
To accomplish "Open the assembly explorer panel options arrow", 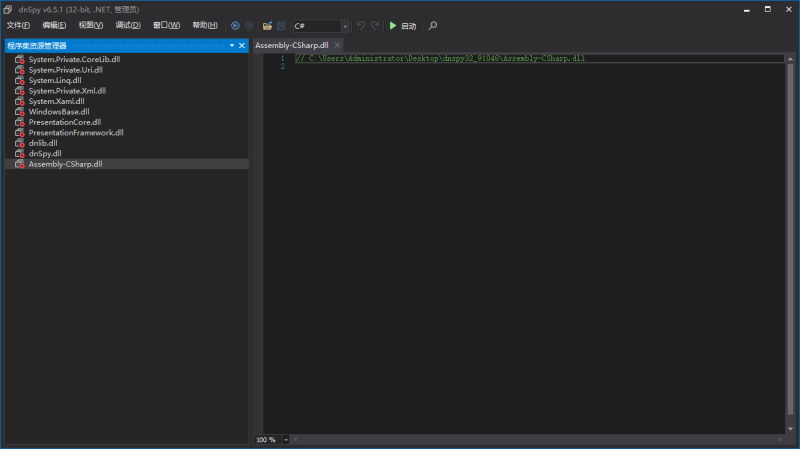I will 232,46.
